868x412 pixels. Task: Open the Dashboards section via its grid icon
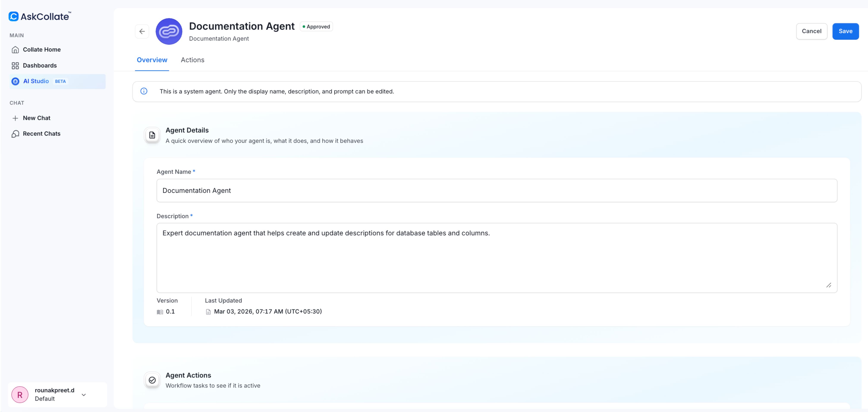[x=16, y=65]
